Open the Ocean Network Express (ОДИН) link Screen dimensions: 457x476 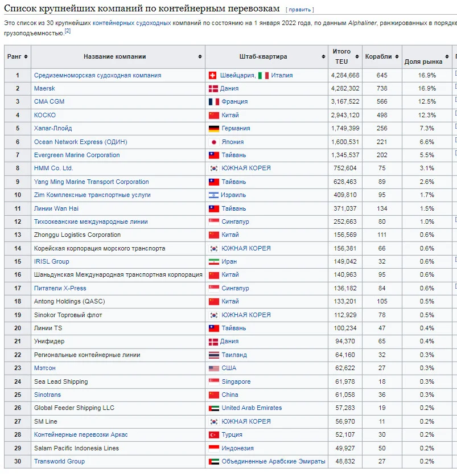click(80, 142)
